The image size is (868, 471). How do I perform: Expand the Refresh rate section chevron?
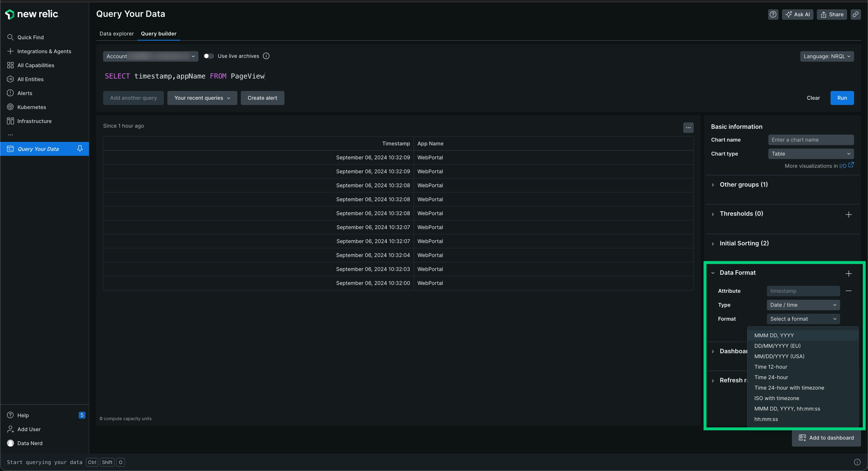[x=713, y=381]
